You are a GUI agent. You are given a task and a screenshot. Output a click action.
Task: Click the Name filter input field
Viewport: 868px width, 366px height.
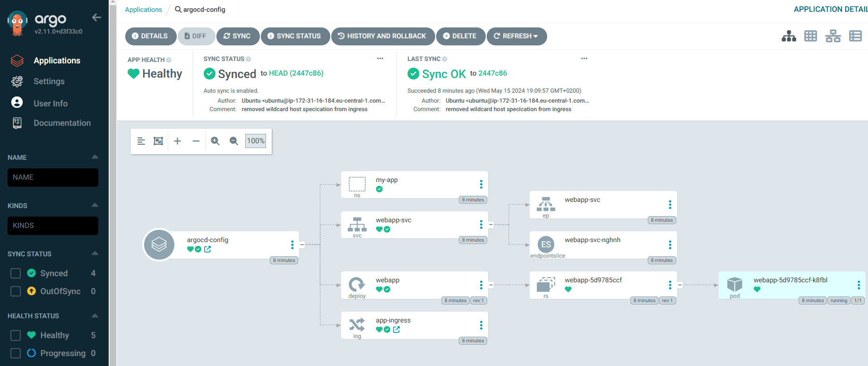click(x=53, y=177)
